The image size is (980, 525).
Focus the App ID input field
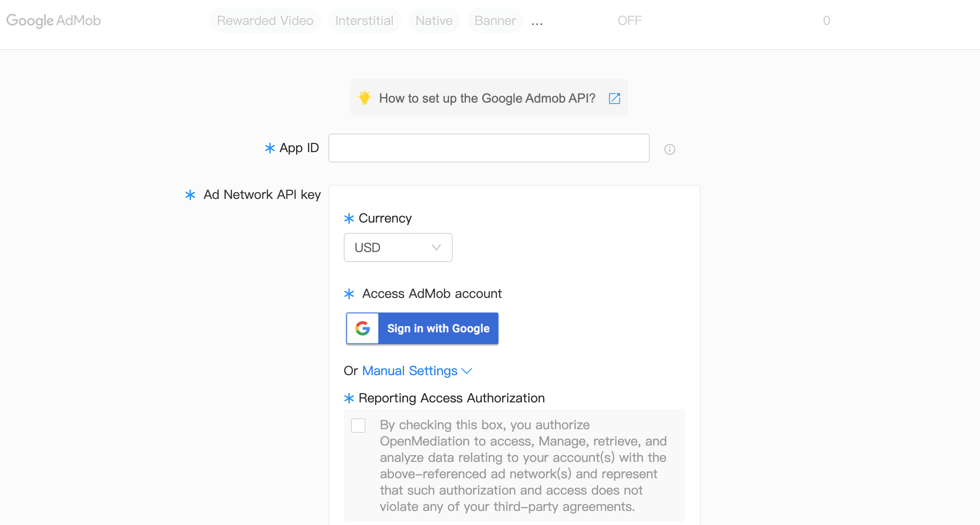[489, 148]
